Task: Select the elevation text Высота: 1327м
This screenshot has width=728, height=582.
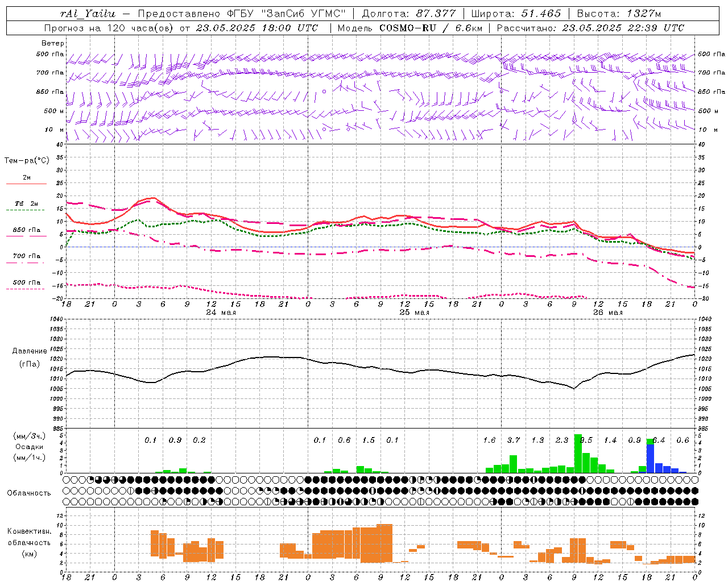Action: click(619, 14)
